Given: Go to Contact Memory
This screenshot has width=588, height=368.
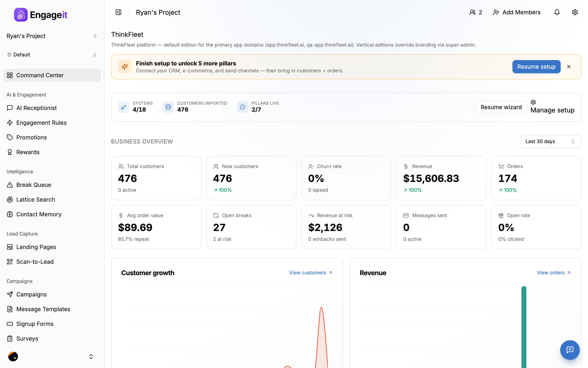Looking at the screenshot, I should pos(52,214).
